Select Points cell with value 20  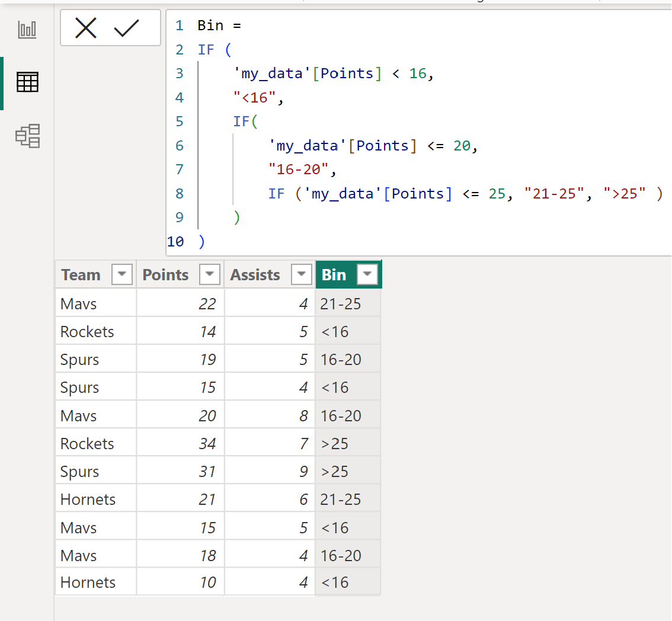(180, 415)
